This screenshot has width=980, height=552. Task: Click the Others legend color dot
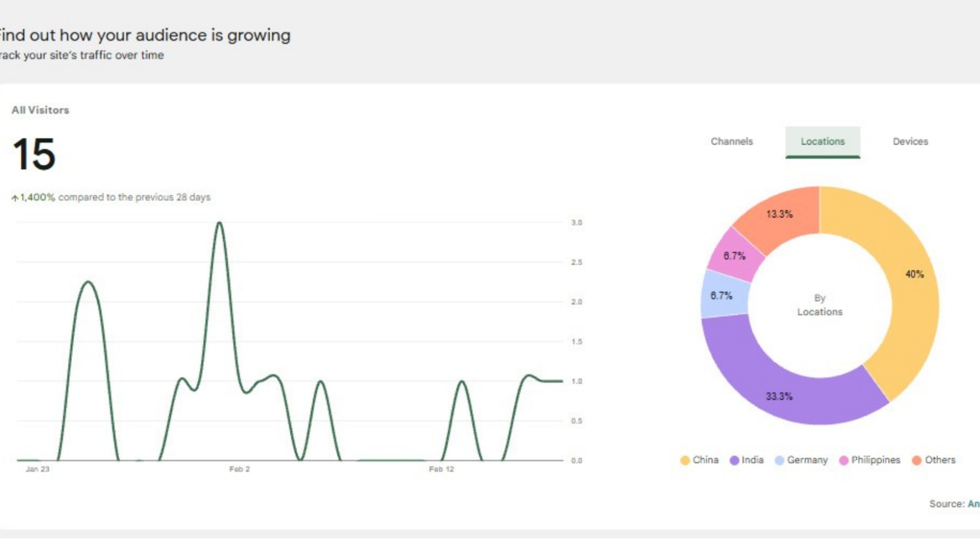916,460
